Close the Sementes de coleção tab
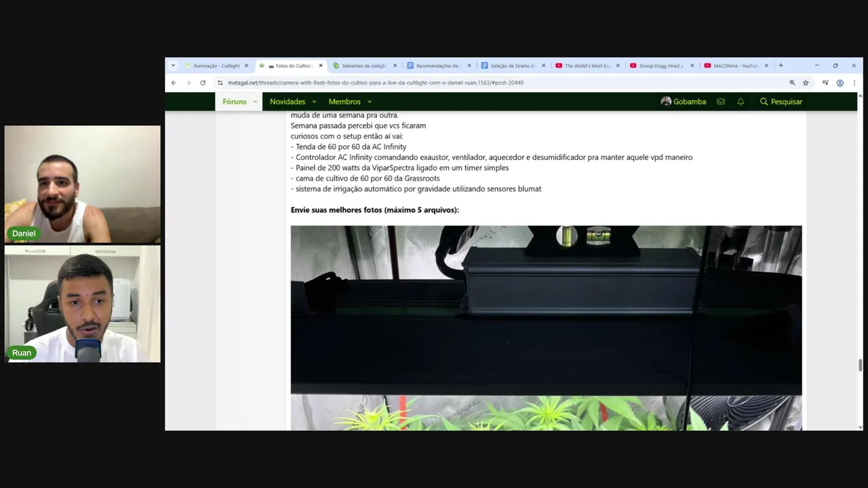 click(x=395, y=66)
